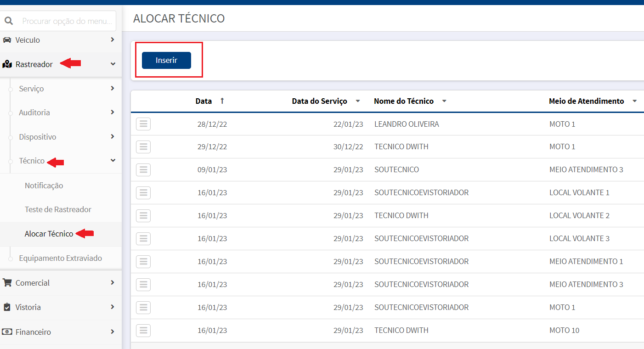The image size is (644, 349).
Task: Click the Vistoria clipboard icon
Action: 7,307
